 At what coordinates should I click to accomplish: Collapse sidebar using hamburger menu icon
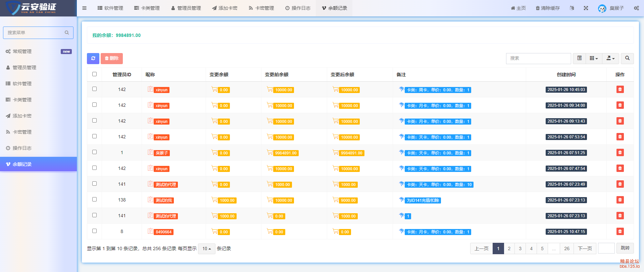coord(85,8)
